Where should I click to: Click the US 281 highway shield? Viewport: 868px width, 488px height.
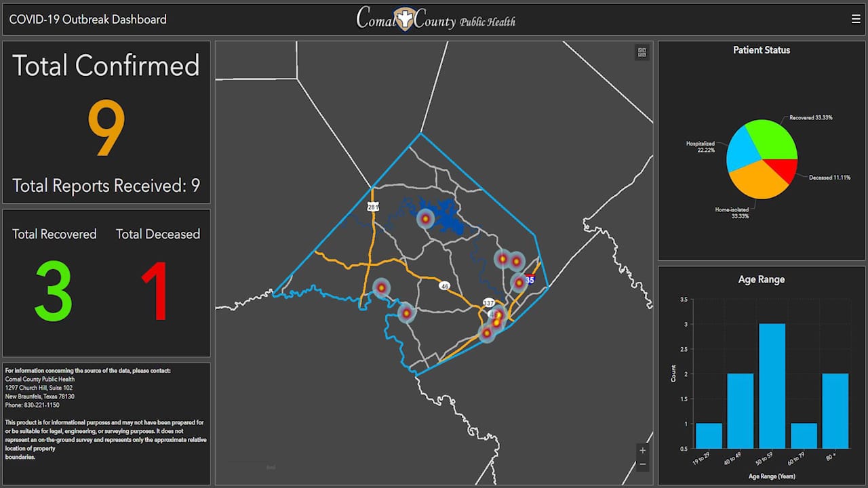[x=373, y=207]
